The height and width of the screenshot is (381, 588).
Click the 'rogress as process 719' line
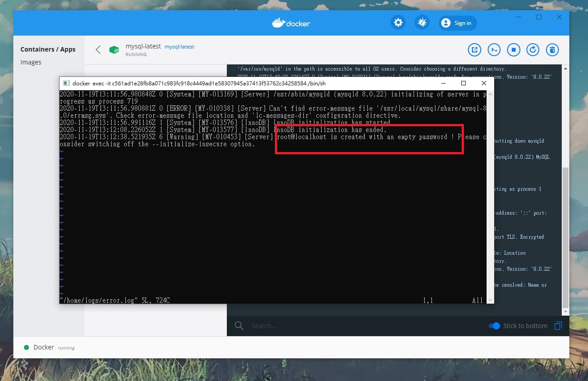[x=99, y=101]
